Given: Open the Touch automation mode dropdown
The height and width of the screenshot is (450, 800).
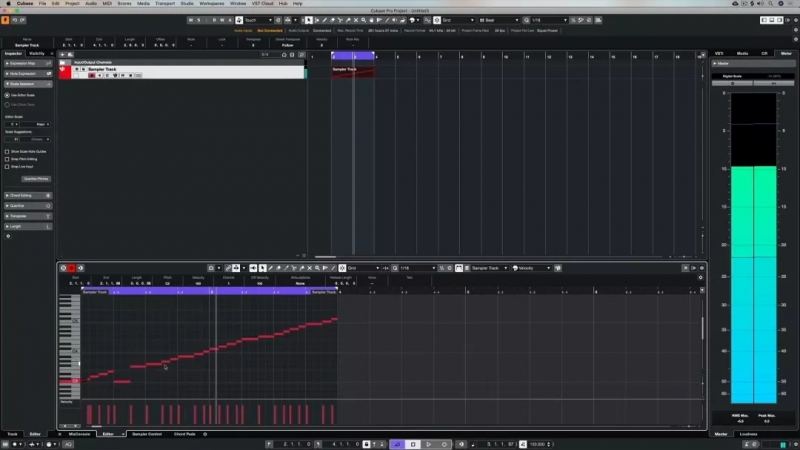Looking at the screenshot, I should (x=258, y=20).
